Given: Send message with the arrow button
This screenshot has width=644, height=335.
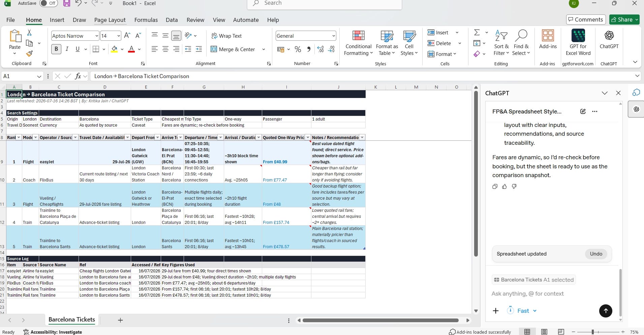Looking at the screenshot, I should 606,311.
